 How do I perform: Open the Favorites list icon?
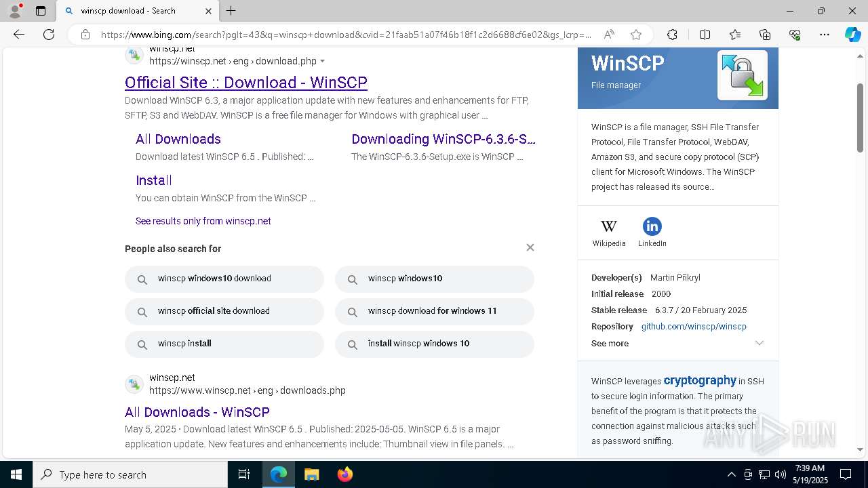point(735,35)
